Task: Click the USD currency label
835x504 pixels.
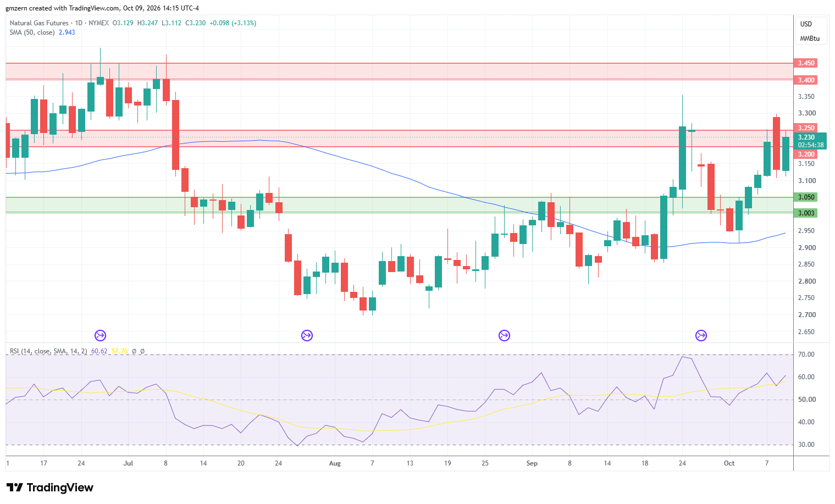Action: point(806,24)
